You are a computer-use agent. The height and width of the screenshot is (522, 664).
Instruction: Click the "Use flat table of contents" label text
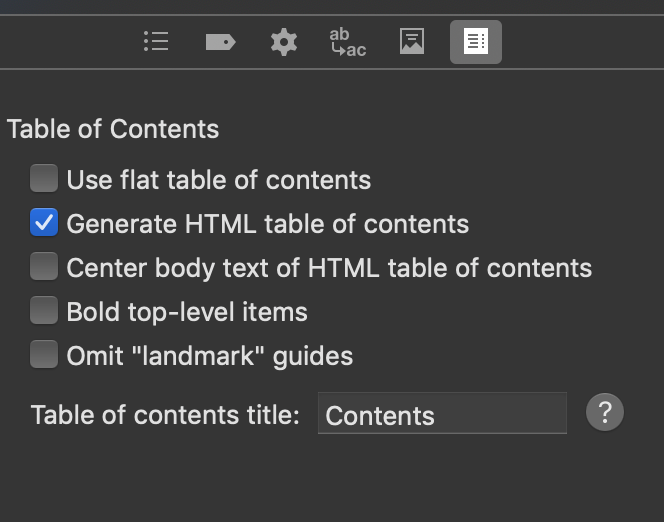click(218, 180)
